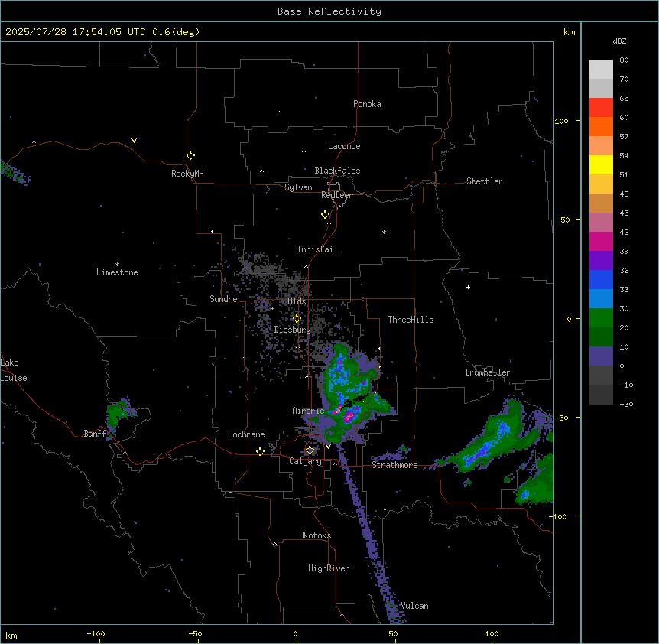Viewport: 659px width, 644px height.
Task: Click the Vulcan town label
Action: (414, 606)
